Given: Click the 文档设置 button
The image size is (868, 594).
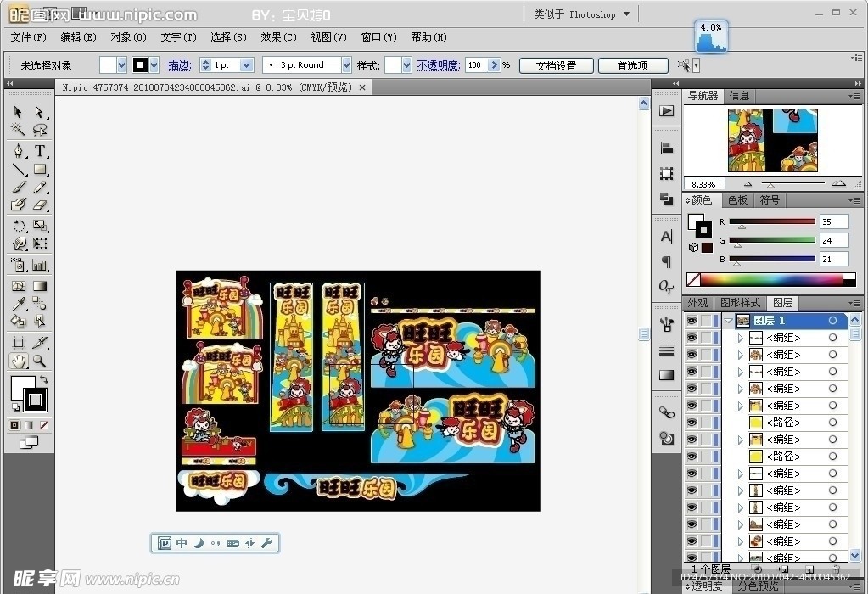Looking at the screenshot, I should pyautogui.click(x=556, y=65).
